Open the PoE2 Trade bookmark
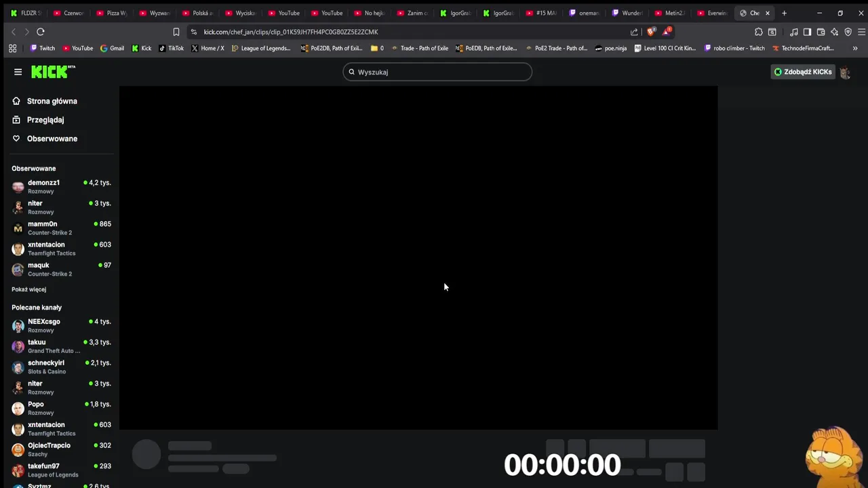This screenshot has width=868, height=488. pyautogui.click(x=555, y=48)
